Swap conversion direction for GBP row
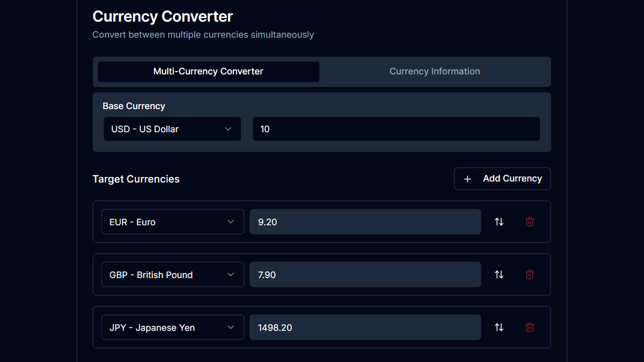This screenshot has height=362, width=644. (499, 275)
